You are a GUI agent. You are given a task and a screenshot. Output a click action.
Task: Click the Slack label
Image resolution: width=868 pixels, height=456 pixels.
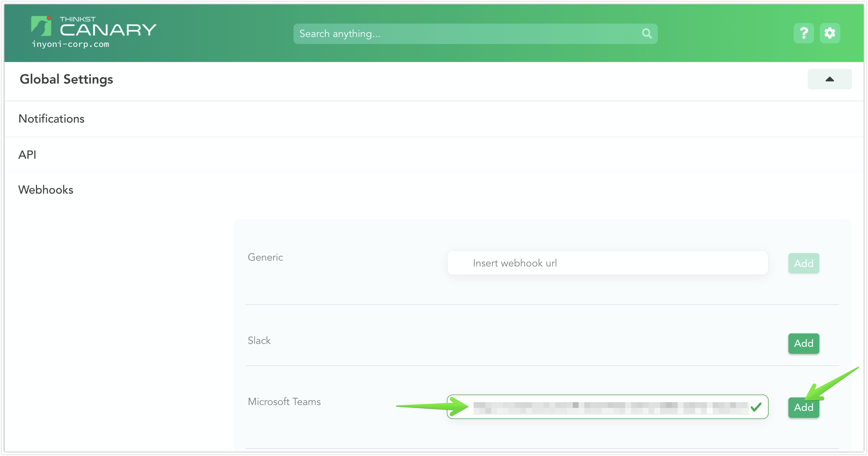259,340
